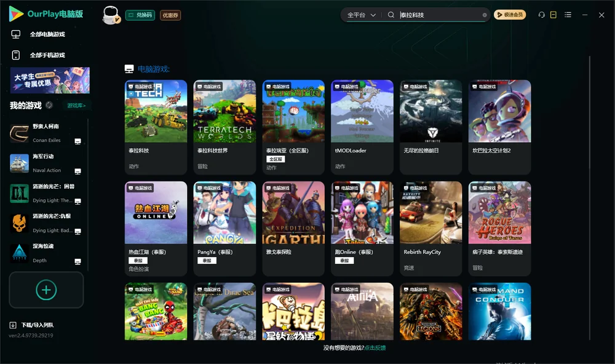Click the search magnifier icon
This screenshot has height=364, width=615.
click(x=391, y=15)
